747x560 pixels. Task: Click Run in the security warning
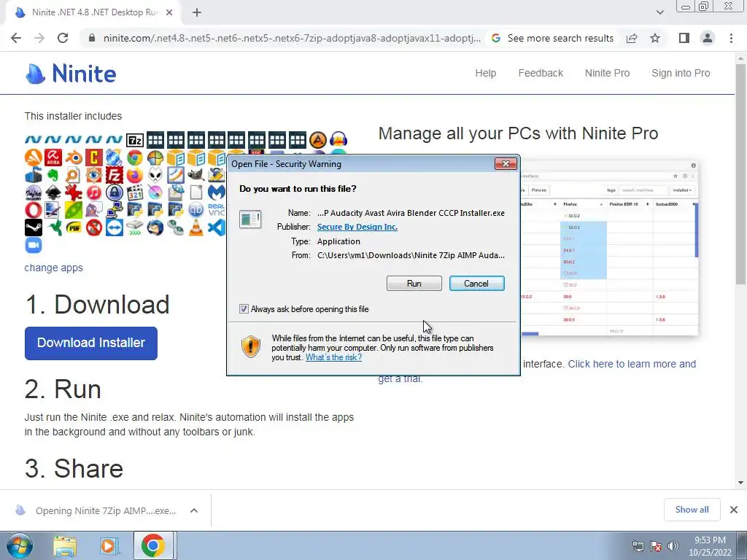tap(414, 284)
